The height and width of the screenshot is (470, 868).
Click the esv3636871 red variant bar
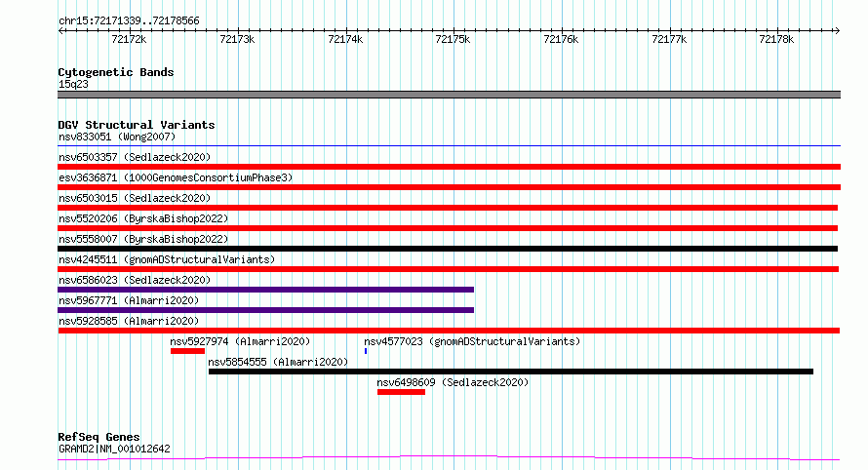tap(449, 187)
